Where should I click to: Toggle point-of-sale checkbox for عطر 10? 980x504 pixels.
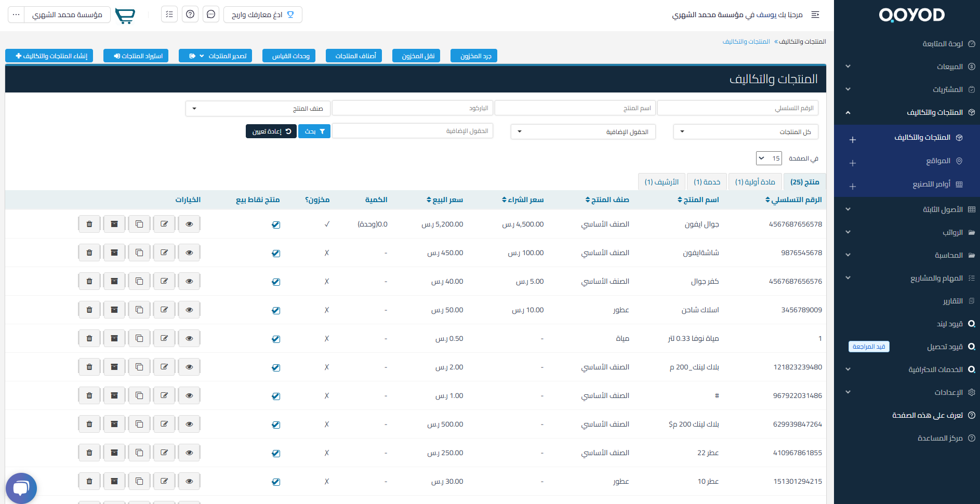pyautogui.click(x=276, y=482)
